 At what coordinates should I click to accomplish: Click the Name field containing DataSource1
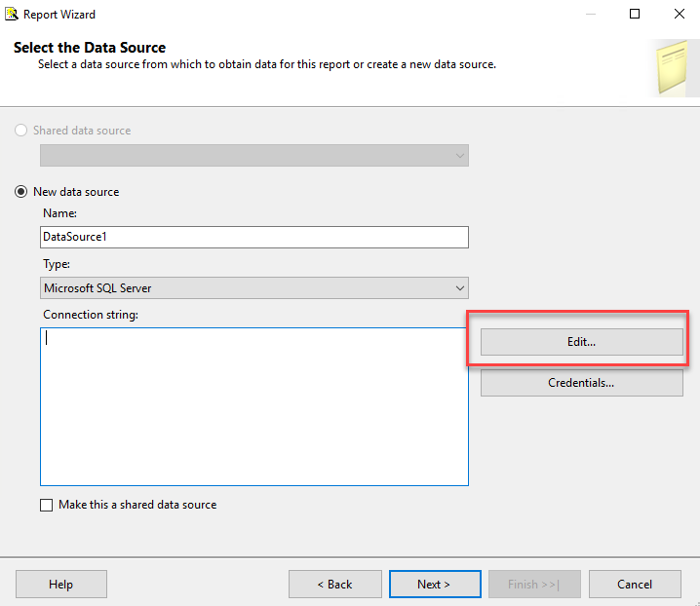253,237
